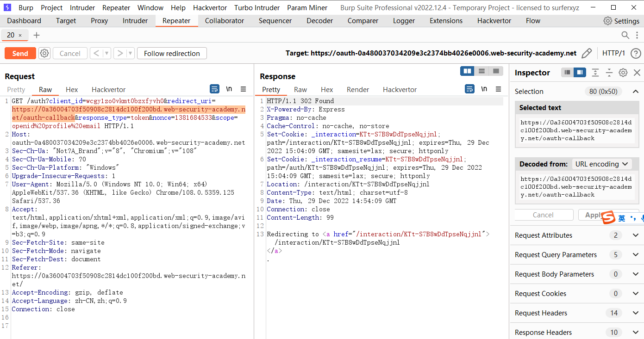The image size is (644, 339).
Task: Search Repeater tabs with magnifier icon
Action: pos(625,35)
